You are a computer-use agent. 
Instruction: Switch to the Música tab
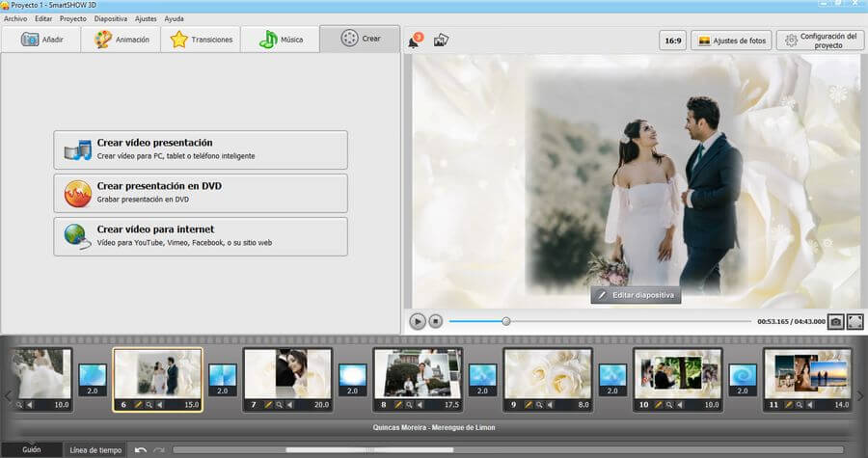(281, 40)
